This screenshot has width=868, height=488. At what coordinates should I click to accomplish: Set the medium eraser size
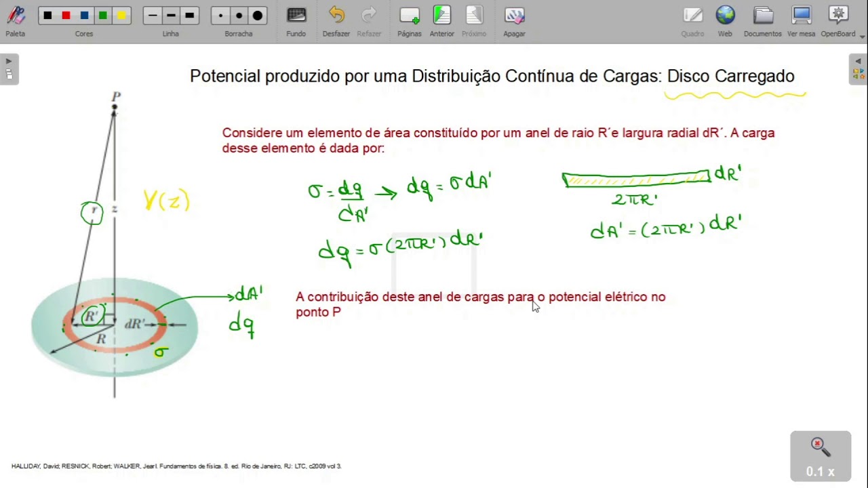(x=239, y=16)
